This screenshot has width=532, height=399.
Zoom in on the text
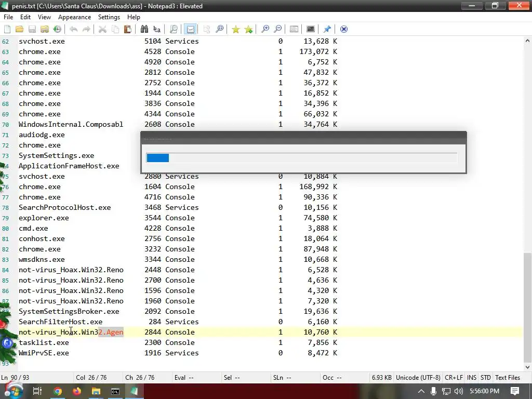tap(265, 29)
